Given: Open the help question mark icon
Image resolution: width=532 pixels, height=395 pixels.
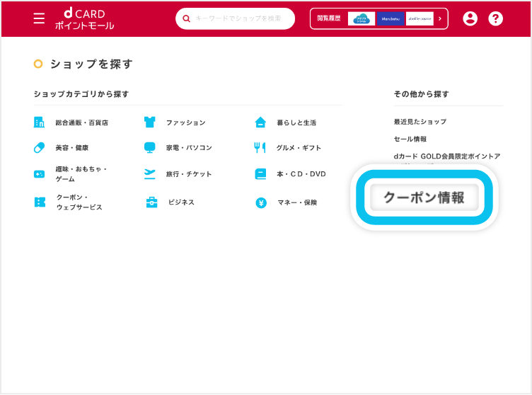Looking at the screenshot, I should [x=496, y=18].
